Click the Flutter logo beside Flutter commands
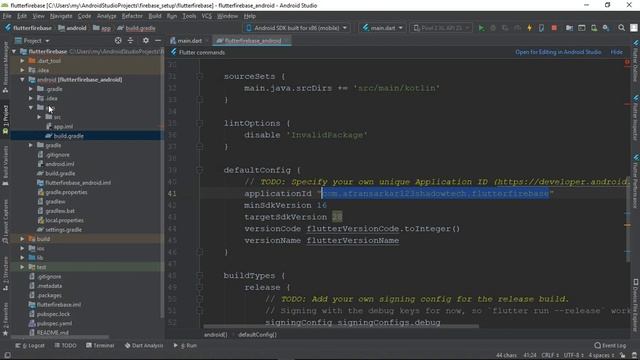The image size is (640, 360). 174,52
